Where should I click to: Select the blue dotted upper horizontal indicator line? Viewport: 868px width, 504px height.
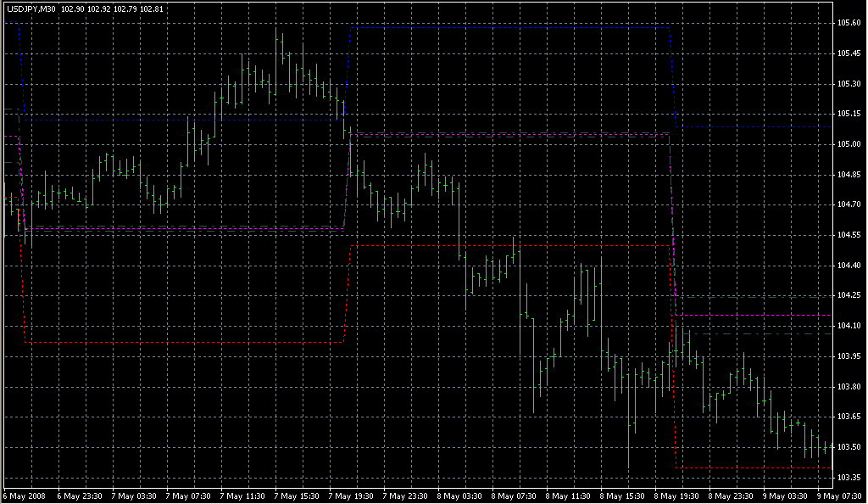tap(509, 28)
